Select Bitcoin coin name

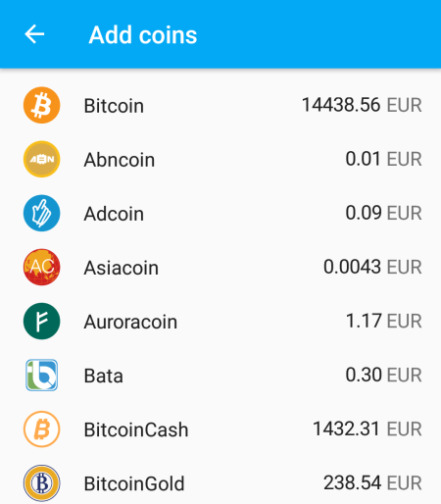[114, 106]
